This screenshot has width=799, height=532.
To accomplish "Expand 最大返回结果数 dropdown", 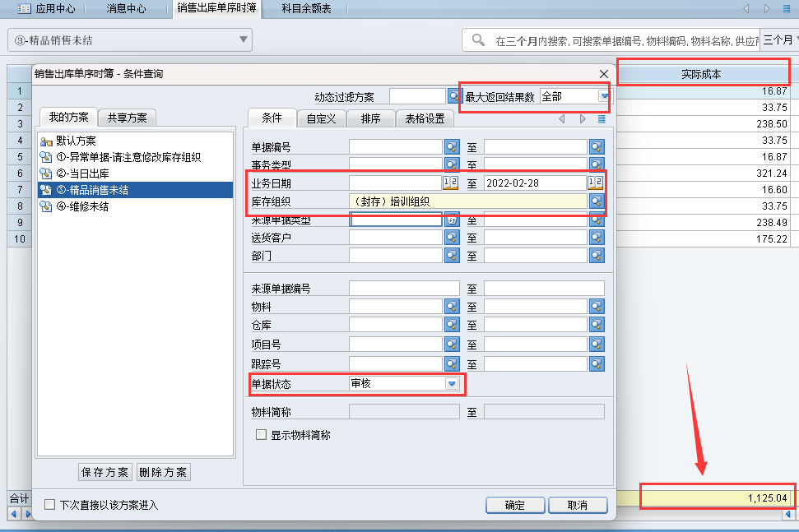I will pyautogui.click(x=605, y=97).
